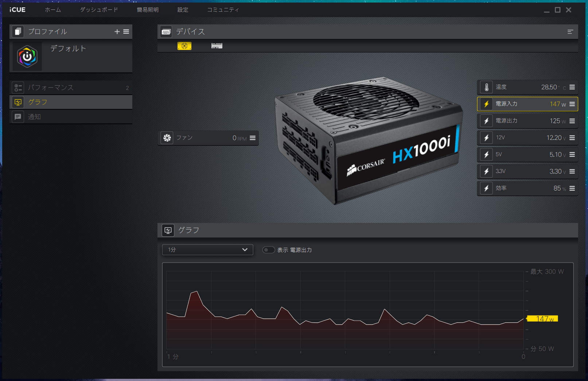Select the second device icon

(x=217, y=46)
